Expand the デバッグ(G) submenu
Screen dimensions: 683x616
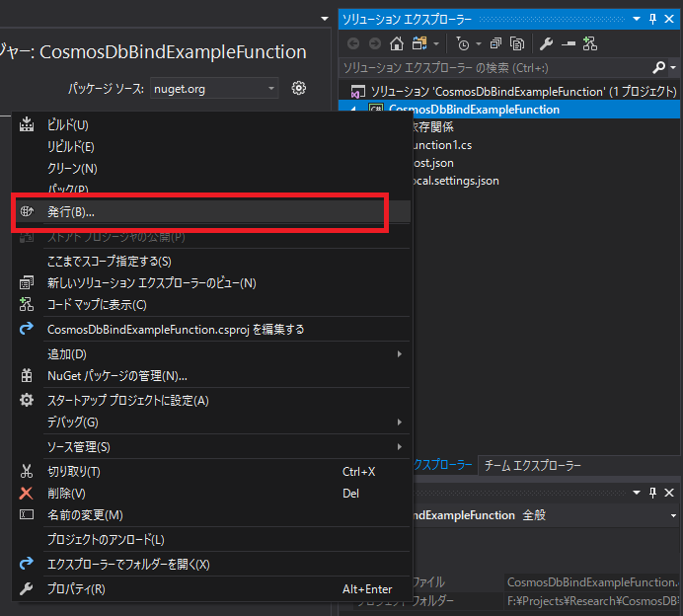[x=400, y=422]
